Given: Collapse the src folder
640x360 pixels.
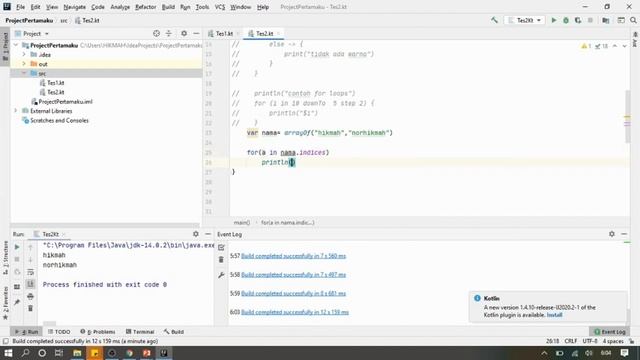Looking at the screenshot, I should 24,73.
